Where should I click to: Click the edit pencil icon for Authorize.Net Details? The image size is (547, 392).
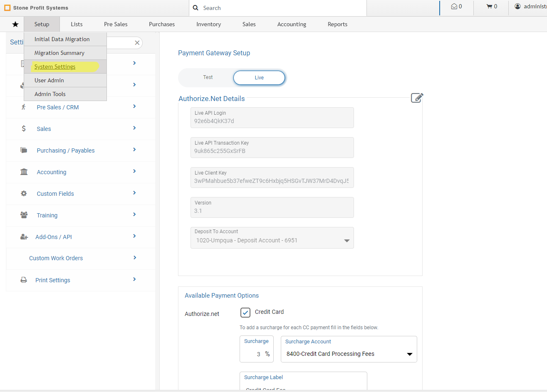click(x=417, y=98)
